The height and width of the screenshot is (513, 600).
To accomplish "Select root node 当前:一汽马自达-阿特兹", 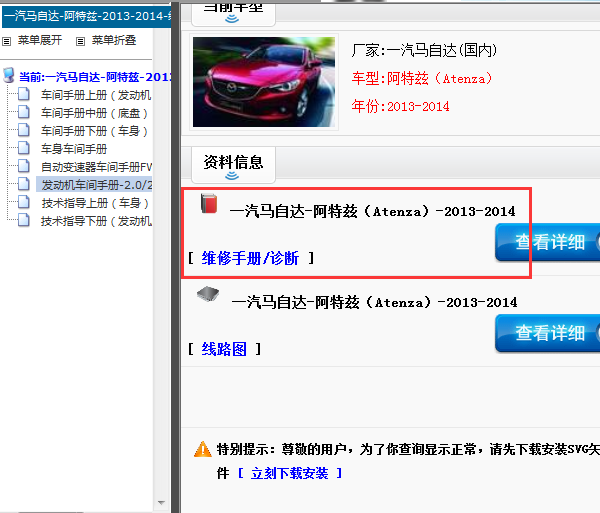I will [x=95, y=77].
